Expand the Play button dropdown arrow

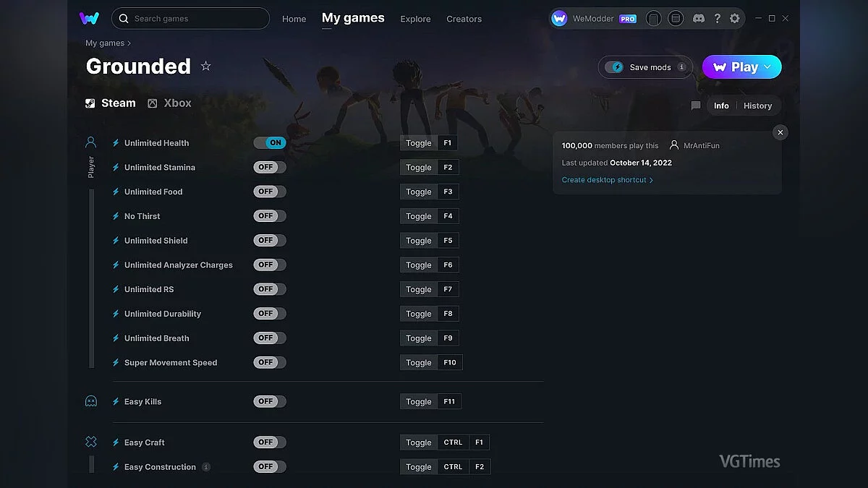pos(767,67)
